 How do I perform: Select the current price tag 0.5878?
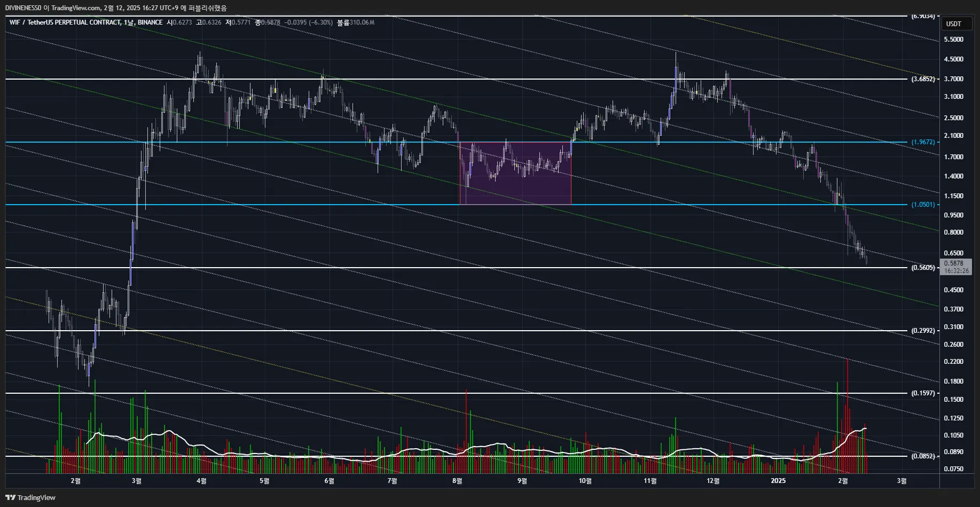(x=955, y=267)
